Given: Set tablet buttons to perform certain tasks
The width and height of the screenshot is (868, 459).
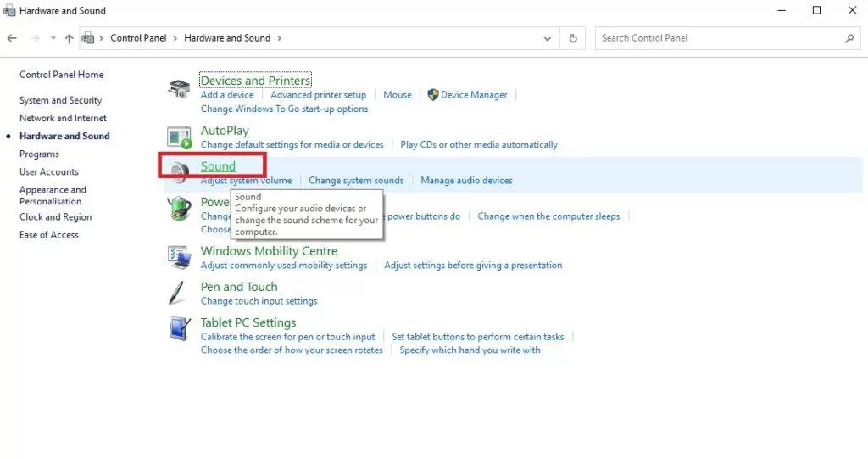Looking at the screenshot, I should [478, 337].
